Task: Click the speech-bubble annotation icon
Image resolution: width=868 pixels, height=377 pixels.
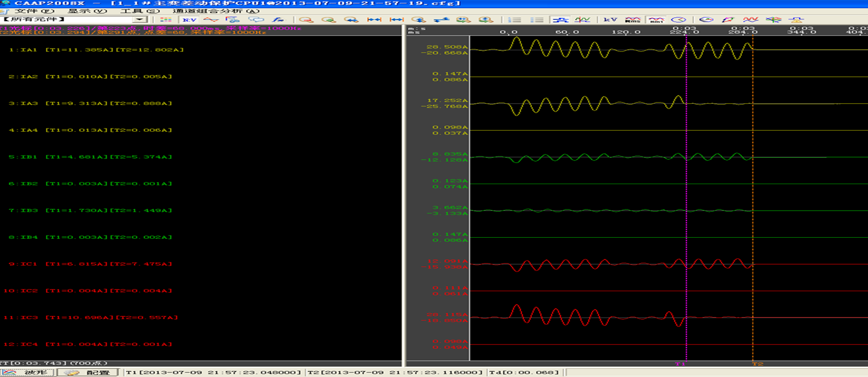Action: pyautogui.click(x=256, y=19)
